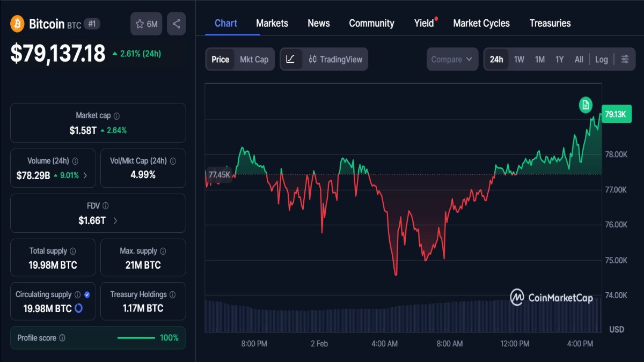This screenshot has width=644, height=362.
Task: View the All-time chart range
Action: click(x=579, y=59)
